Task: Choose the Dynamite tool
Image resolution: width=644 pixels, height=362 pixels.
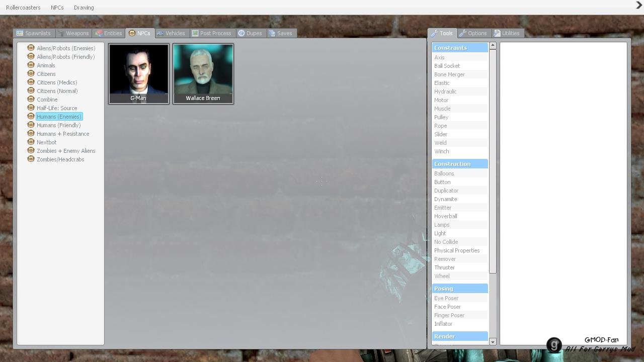Action: tap(460, 199)
